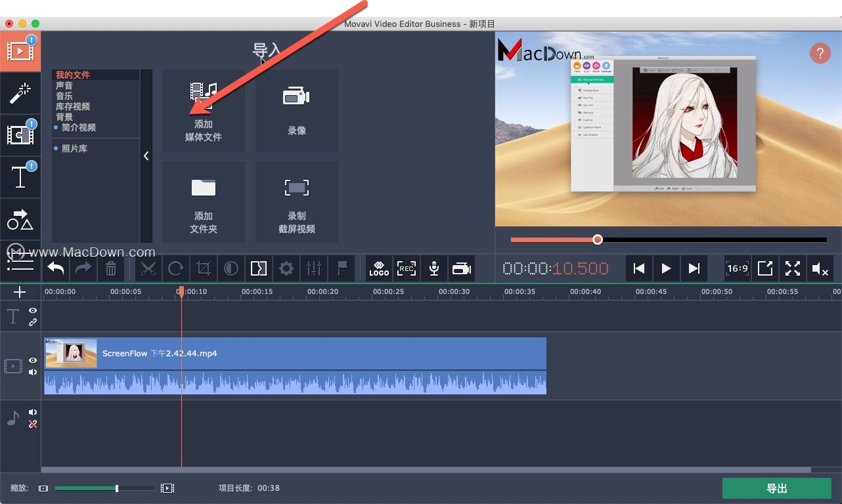This screenshot has width=842, height=504.
Task: Detach the preview window
Action: tap(765, 268)
